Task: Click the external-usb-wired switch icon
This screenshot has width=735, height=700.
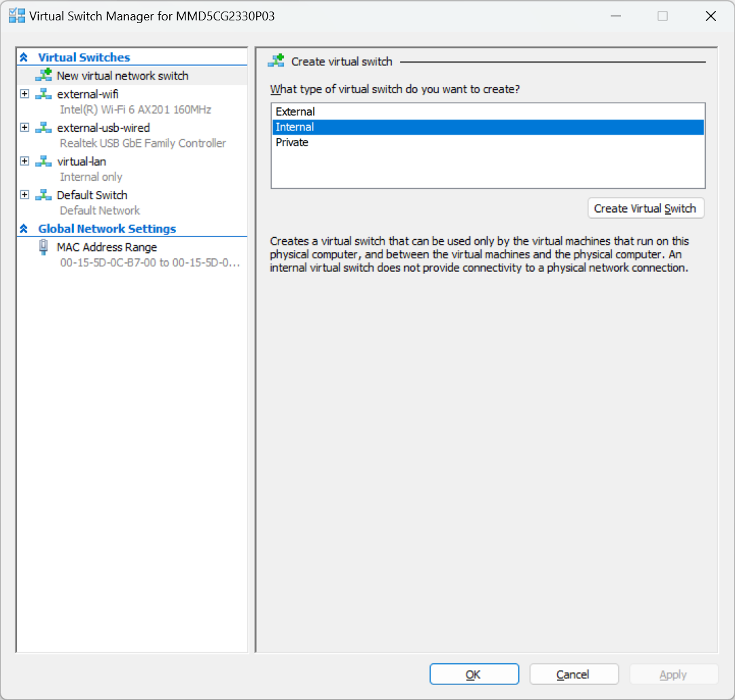Action: 43,128
